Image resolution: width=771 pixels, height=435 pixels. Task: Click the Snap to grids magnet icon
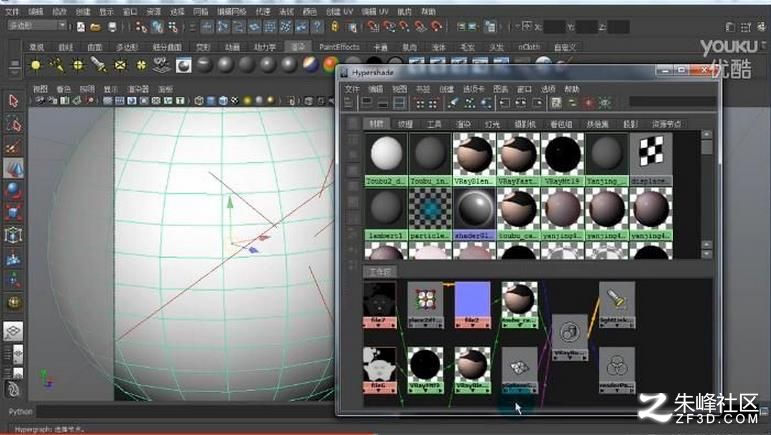373,26
